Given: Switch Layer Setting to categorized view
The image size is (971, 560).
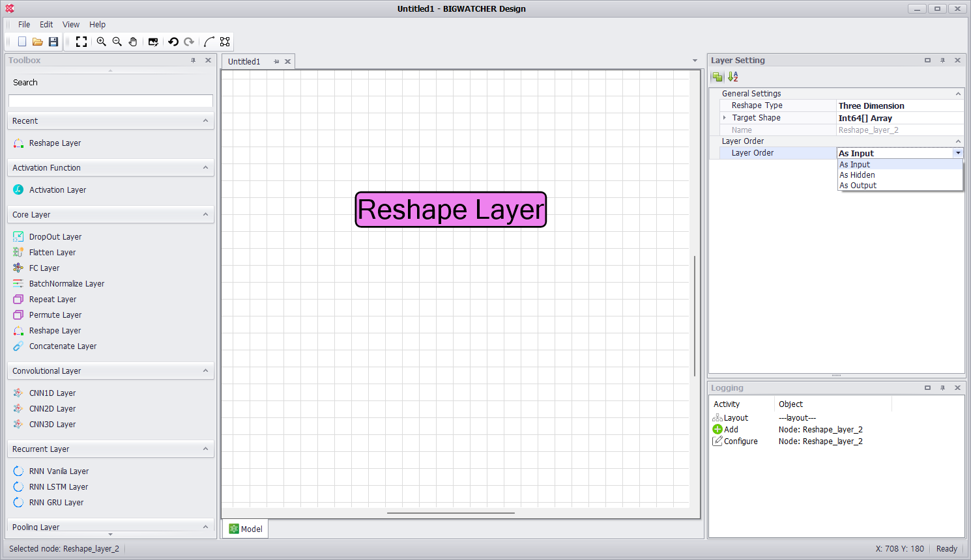Looking at the screenshot, I should pos(717,77).
